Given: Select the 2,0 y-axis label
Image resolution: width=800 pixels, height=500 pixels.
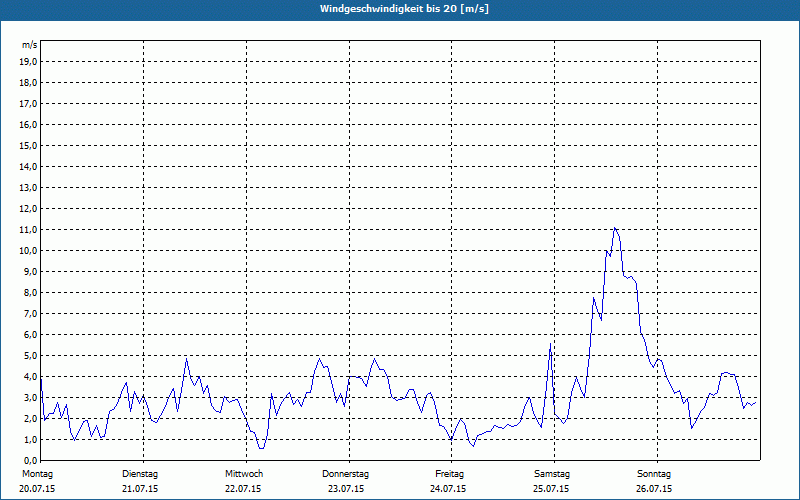Looking at the screenshot, I should (x=30, y=418).
